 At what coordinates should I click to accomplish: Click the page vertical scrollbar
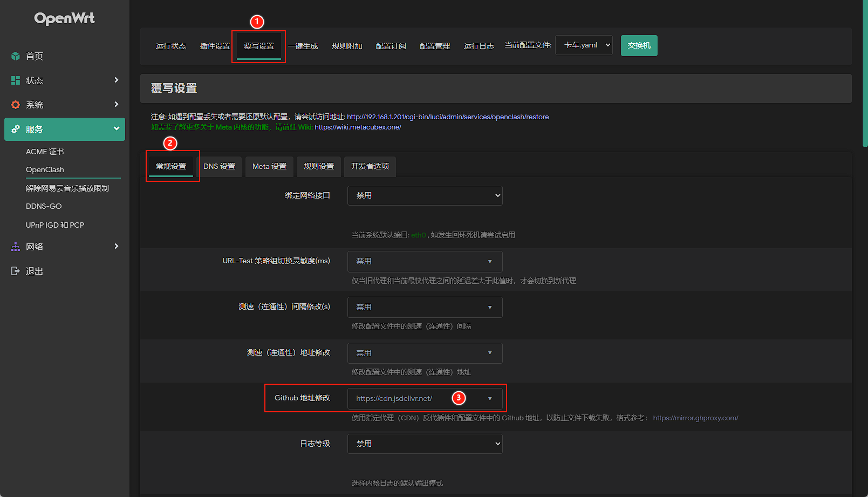click(865, 74)
